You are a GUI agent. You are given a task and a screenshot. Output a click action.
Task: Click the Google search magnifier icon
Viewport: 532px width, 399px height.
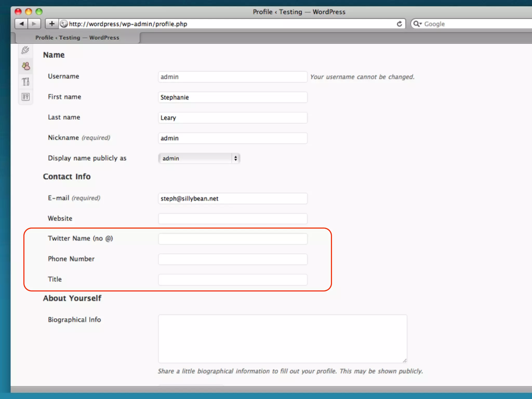[417, 24]
